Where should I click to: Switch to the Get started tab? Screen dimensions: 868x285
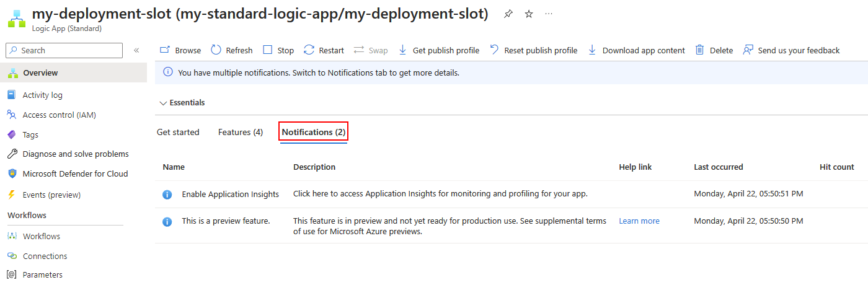coord(178,132)
